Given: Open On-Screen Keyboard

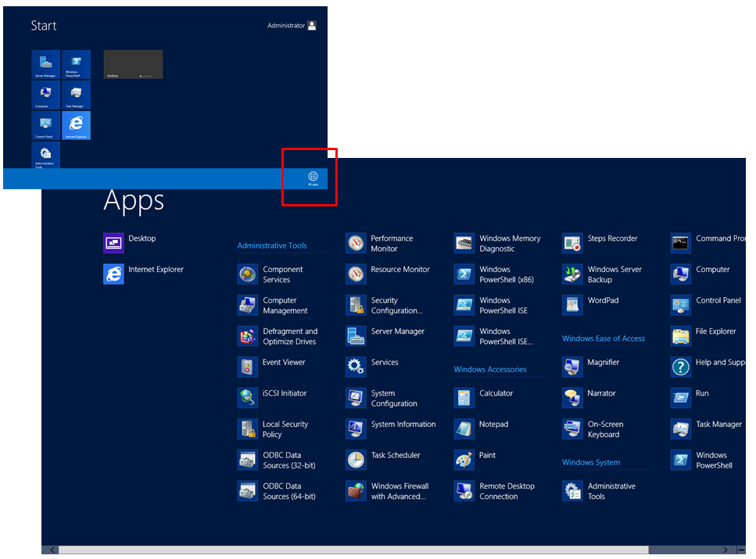Looking at the screenshot, I should pyautogui.click(x=593, y=428).
